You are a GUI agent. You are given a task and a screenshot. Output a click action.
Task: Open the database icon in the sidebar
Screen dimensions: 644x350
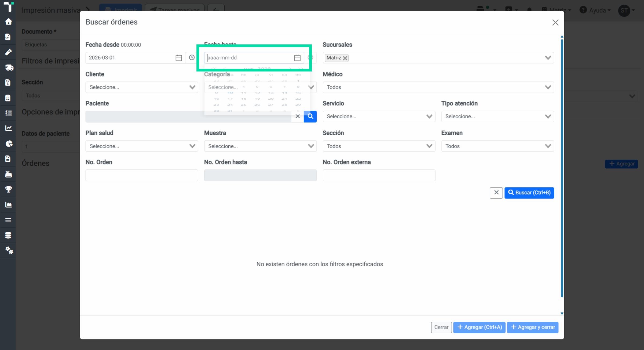[x=8, y=235]
